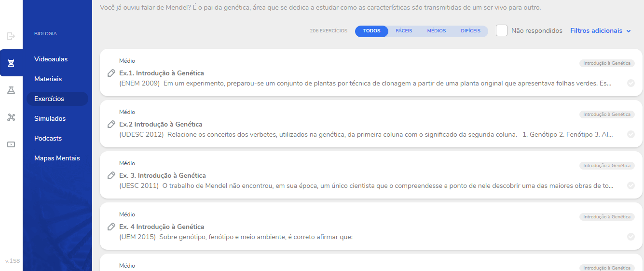This screenshot has height=271, width=644.
Task: Click the molecule network icon
Action: [x=11, y=117]
